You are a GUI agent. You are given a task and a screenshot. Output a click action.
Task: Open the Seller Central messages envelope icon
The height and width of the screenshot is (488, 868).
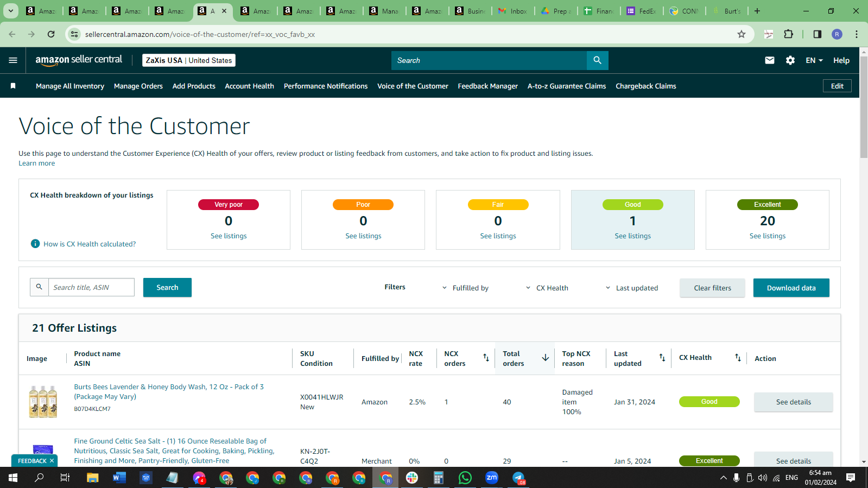[770, 60]
